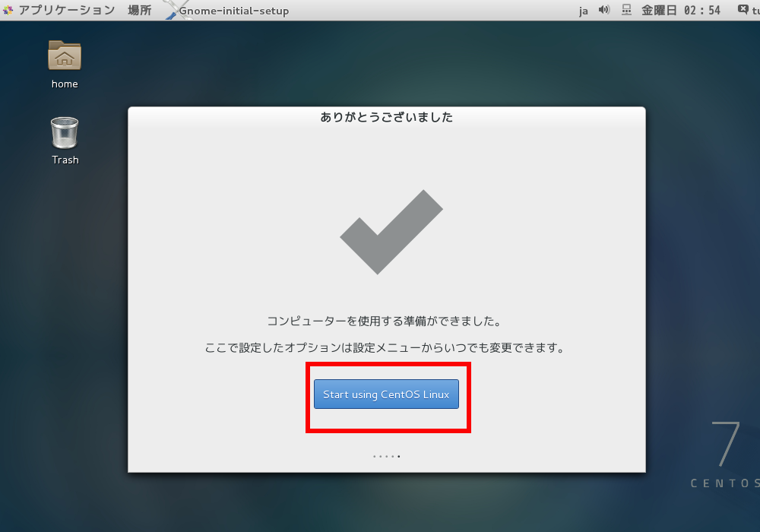760x532 pixels.
Task: Click the Trash label on the desktop
Action: (x=65, y=160)
